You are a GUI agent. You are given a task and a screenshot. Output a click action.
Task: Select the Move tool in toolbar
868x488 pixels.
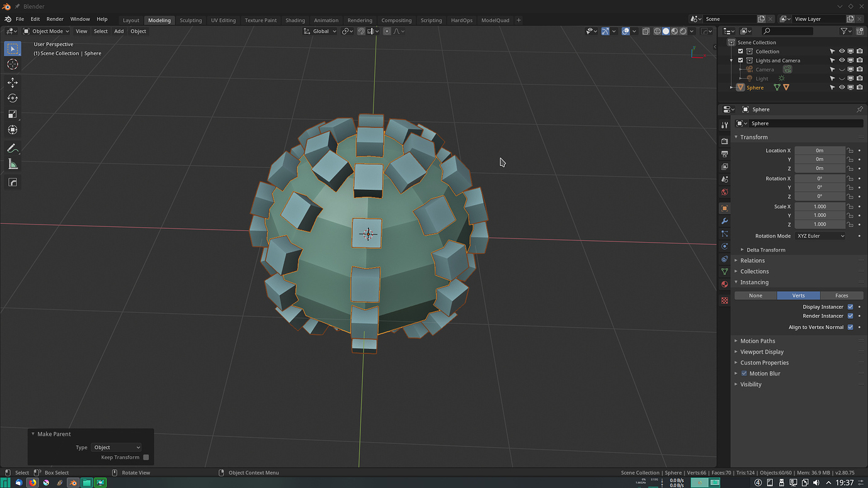pyautogui.click(x=12, y=82)
